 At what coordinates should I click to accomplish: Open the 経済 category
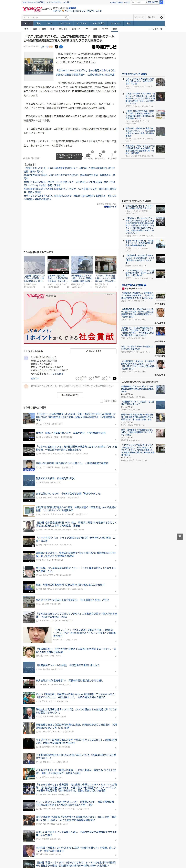coord(52,29)
